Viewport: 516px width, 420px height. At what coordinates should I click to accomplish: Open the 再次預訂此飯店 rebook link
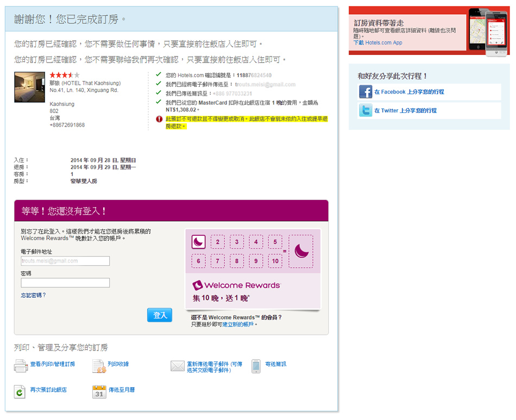48,390
